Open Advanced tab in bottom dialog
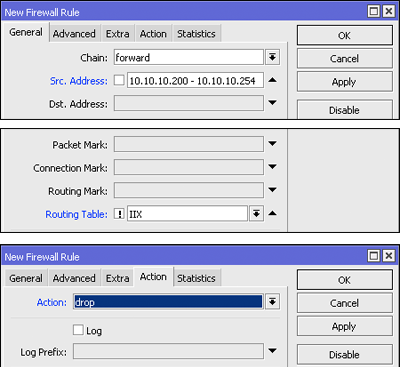The height and width of the screenshot is (367, 400). [x=74, y=278]
